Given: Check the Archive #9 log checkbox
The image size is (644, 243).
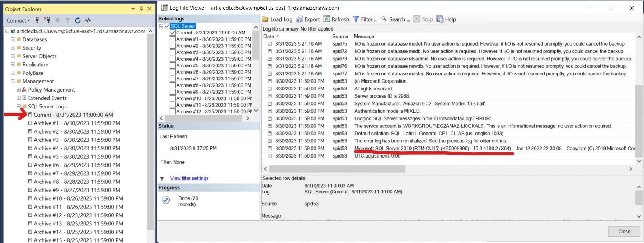Looking at the screenshot, I should pos(173,92).
